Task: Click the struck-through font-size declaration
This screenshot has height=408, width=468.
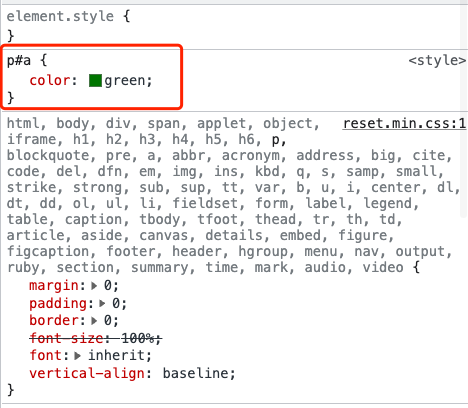Action: [x=96, y=339]
